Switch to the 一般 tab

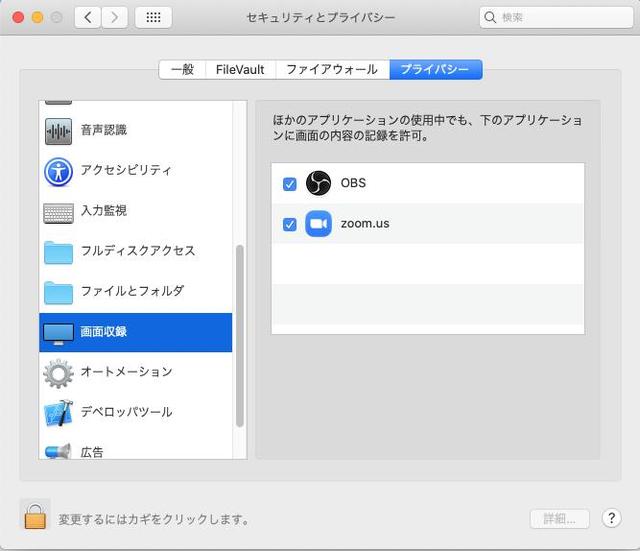pos(182,70)
